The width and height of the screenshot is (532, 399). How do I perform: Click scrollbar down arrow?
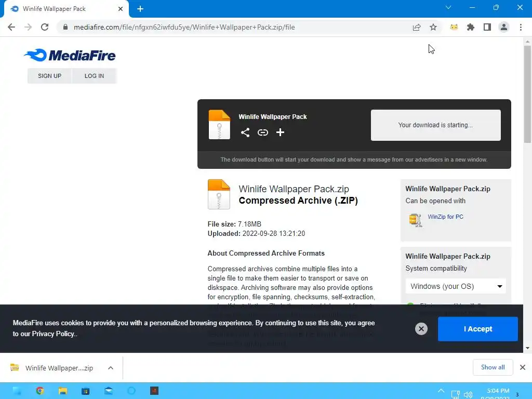[x=527, y=348]
